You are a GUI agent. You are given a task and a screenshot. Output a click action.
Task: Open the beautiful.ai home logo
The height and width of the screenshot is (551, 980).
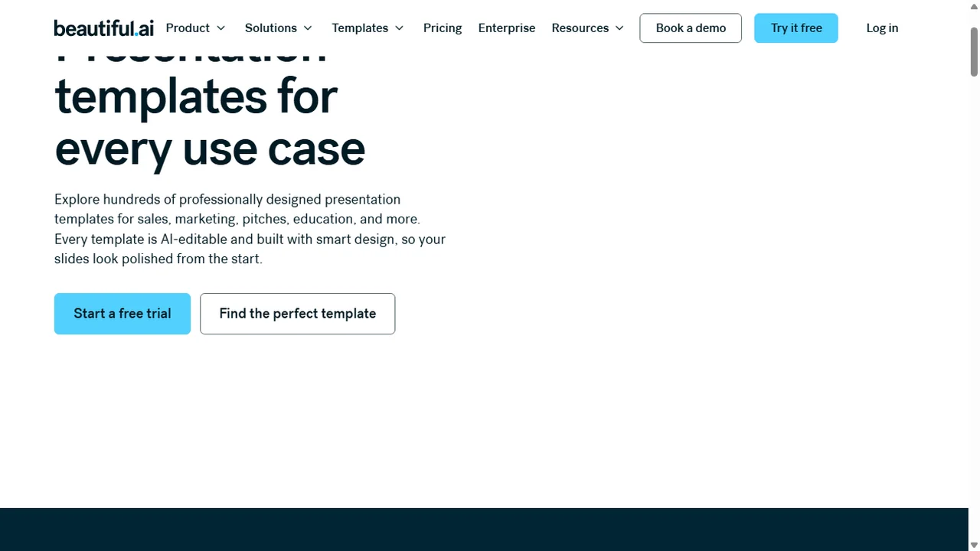[x=103, y=28]
